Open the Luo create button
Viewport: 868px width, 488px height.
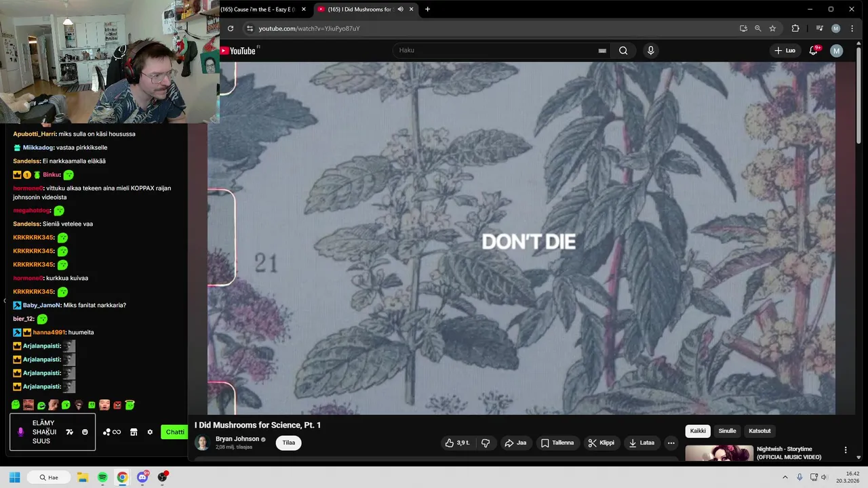pos(785,50)
